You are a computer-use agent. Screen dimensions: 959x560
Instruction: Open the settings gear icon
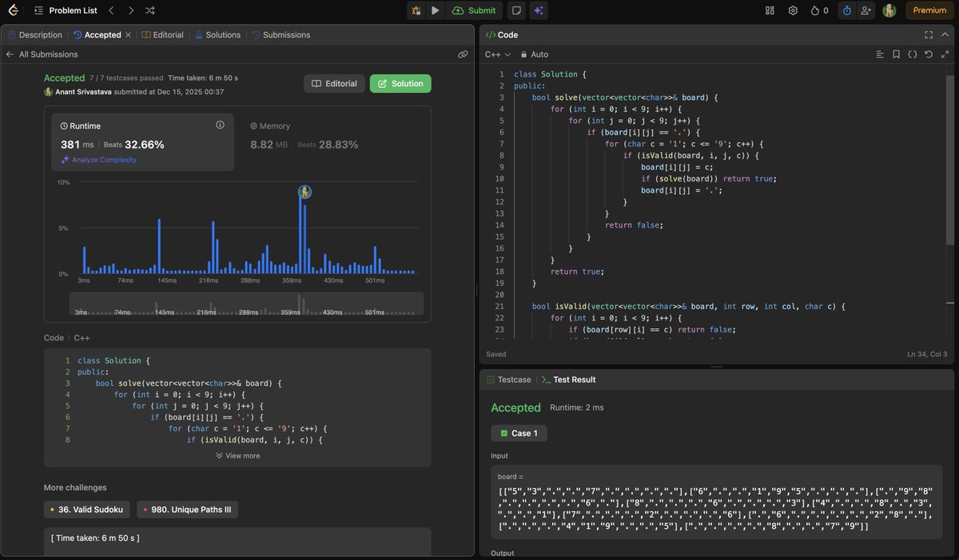point(793,10)
